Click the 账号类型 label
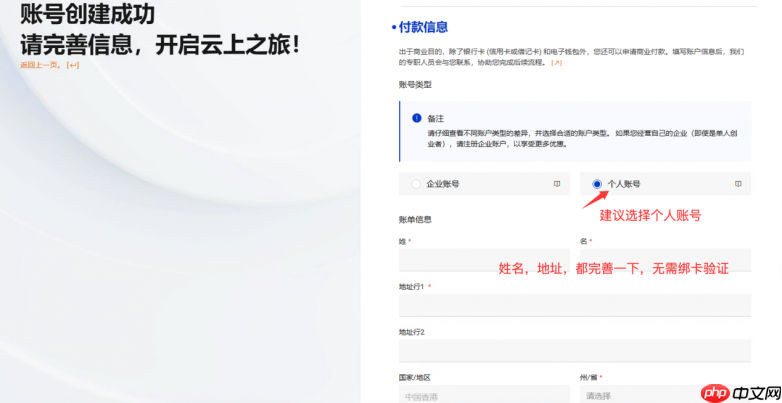Screen dimensions: 782x403 click(415, 85)
